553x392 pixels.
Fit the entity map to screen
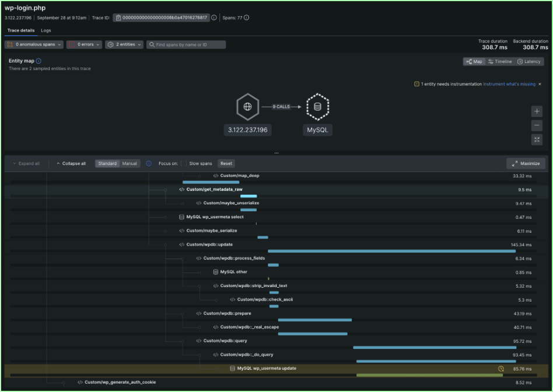click(537, 139)
